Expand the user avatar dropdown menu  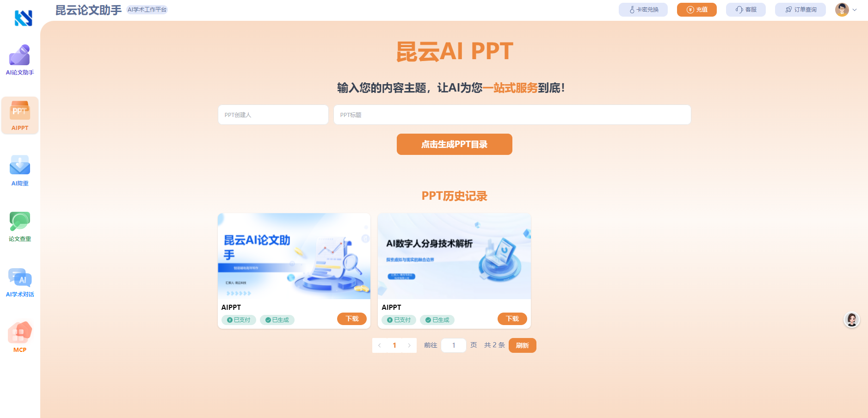(846, 10)
